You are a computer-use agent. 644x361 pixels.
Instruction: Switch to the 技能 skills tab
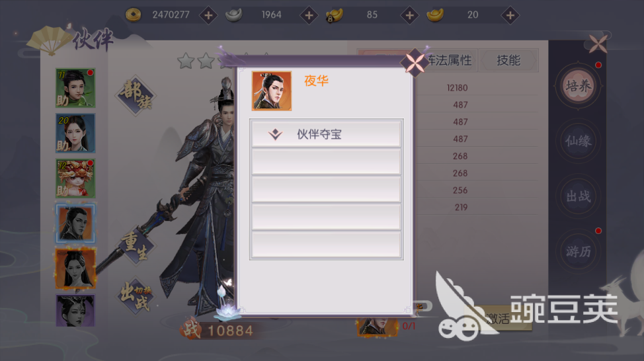508,61
